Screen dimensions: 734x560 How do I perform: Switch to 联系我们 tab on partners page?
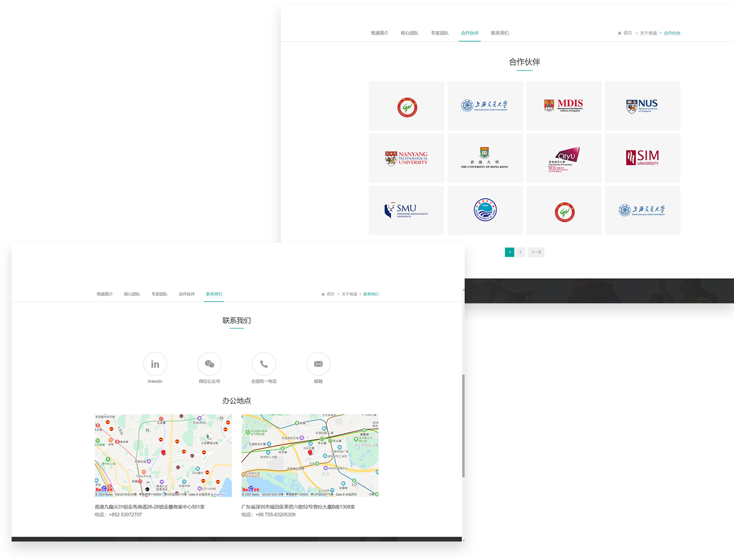point(500,33)
